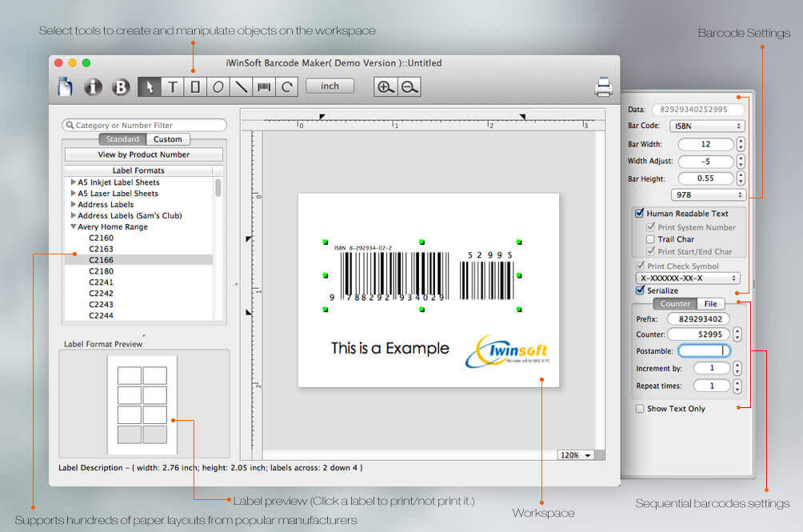Click the greyed bottom-left label in preview

130,434
